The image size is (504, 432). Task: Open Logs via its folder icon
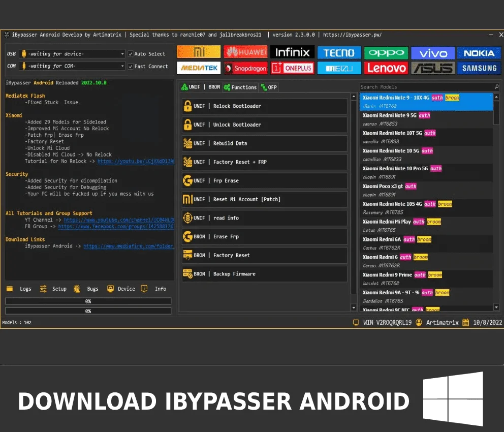click(10, 289)
